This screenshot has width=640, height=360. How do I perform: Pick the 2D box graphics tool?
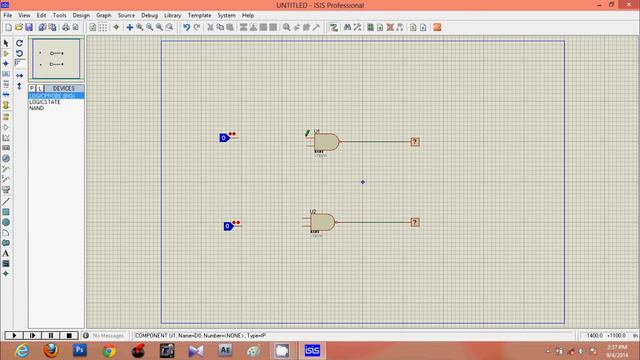(x=6, y=212)
